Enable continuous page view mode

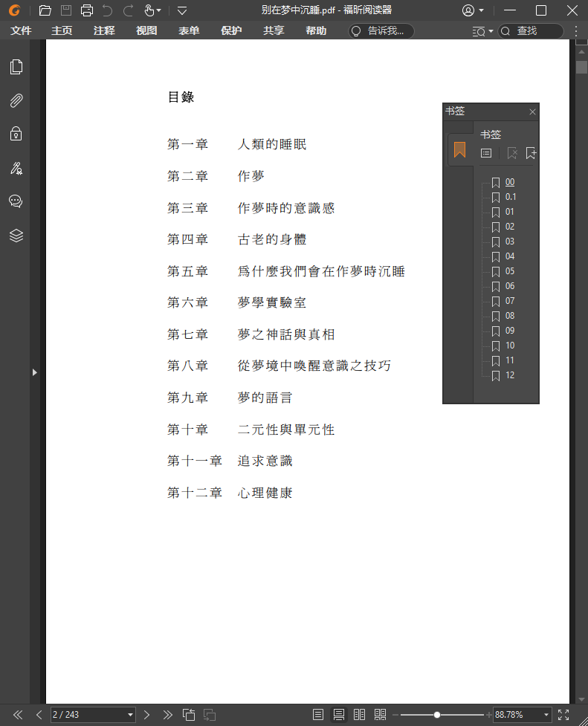click(339, 715)
